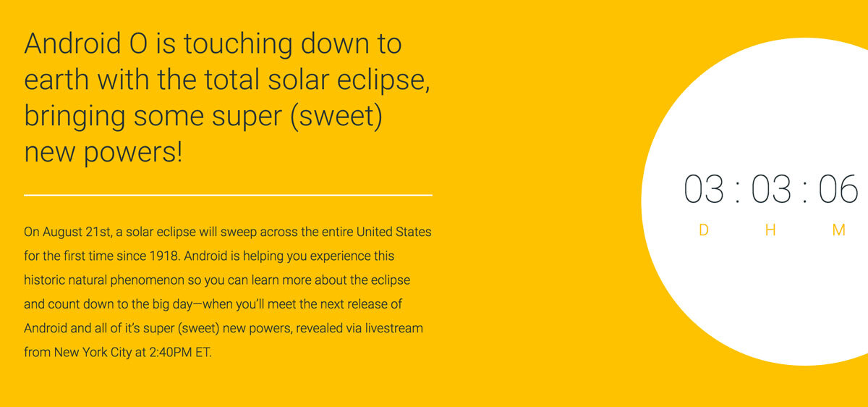
Task: Click the yellow "H" hours label
Action: [x=770, y=230]
